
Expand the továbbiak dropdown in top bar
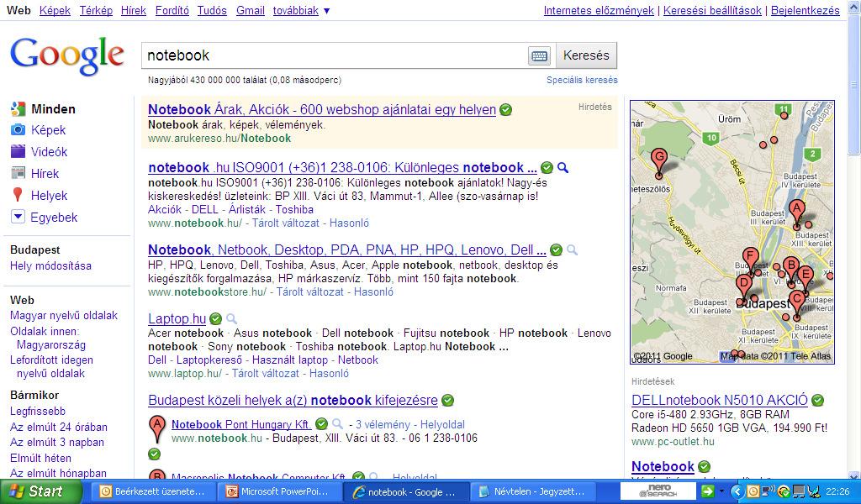click(302, 10)
